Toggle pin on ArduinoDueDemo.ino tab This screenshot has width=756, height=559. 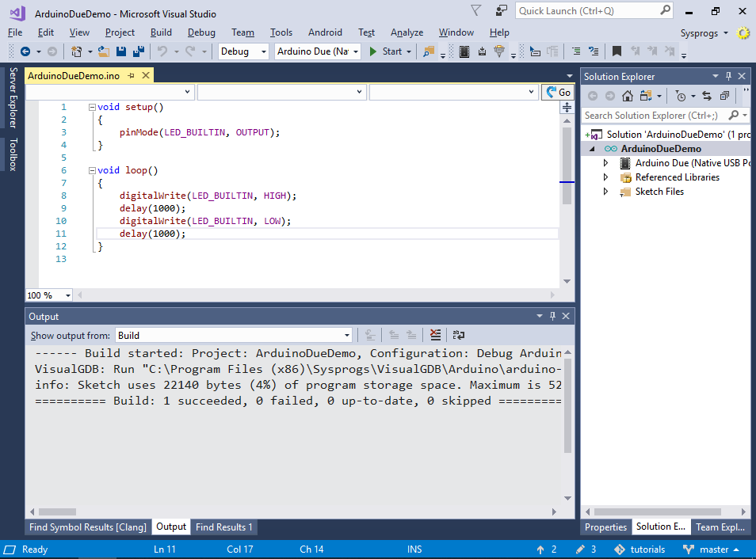(131, 76)
